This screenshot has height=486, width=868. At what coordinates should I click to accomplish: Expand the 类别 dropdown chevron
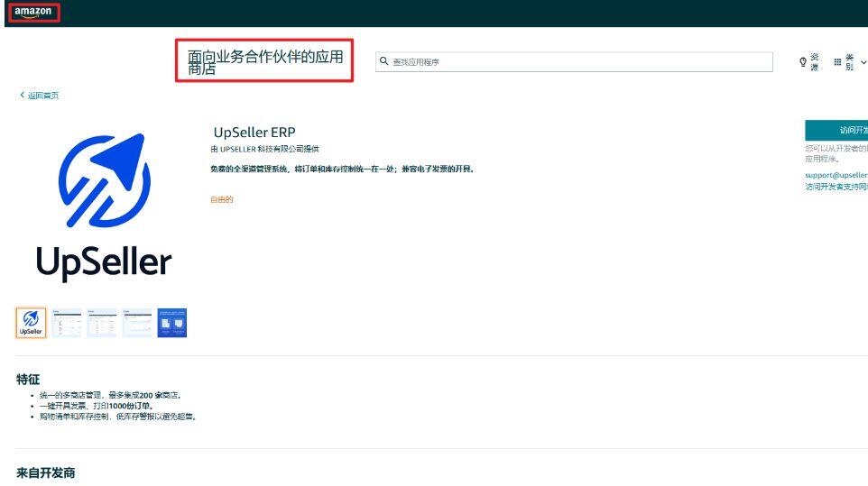[x=863, y=62]
